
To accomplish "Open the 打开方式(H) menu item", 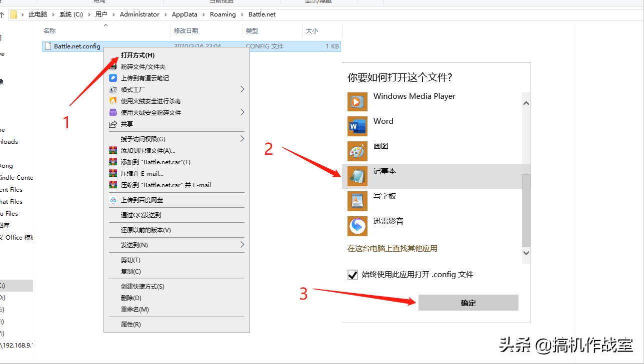I will [140, 55].
